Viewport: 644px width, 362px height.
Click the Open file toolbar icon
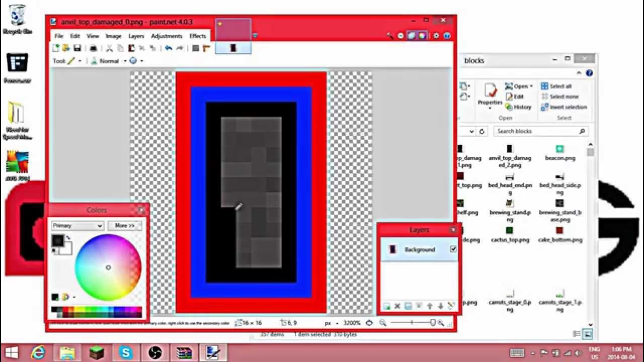(66, 48)
